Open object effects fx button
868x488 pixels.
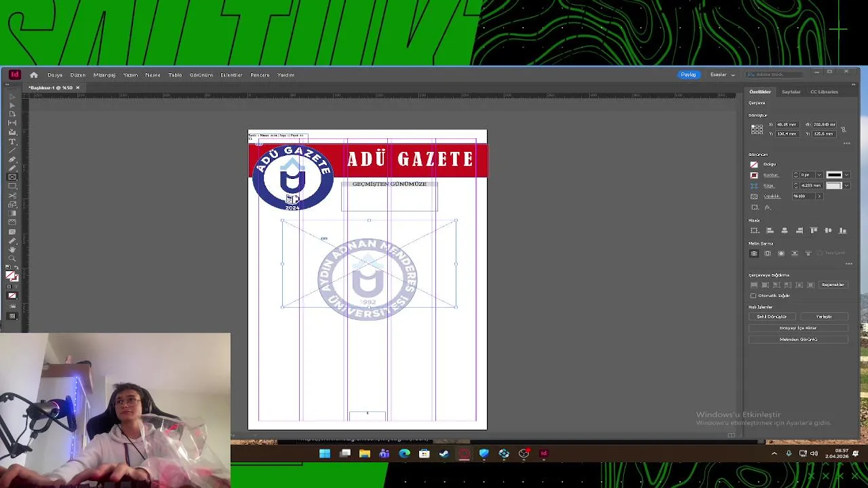(768, 207)
